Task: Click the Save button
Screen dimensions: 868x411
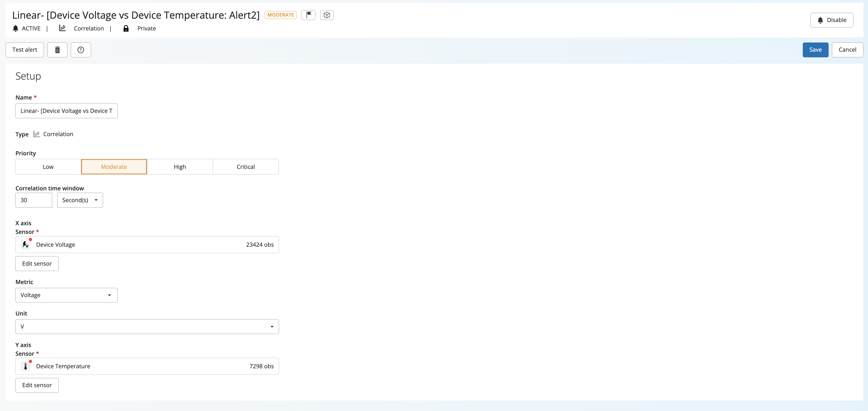Action: pyautogui.click(x=815, y=50)
